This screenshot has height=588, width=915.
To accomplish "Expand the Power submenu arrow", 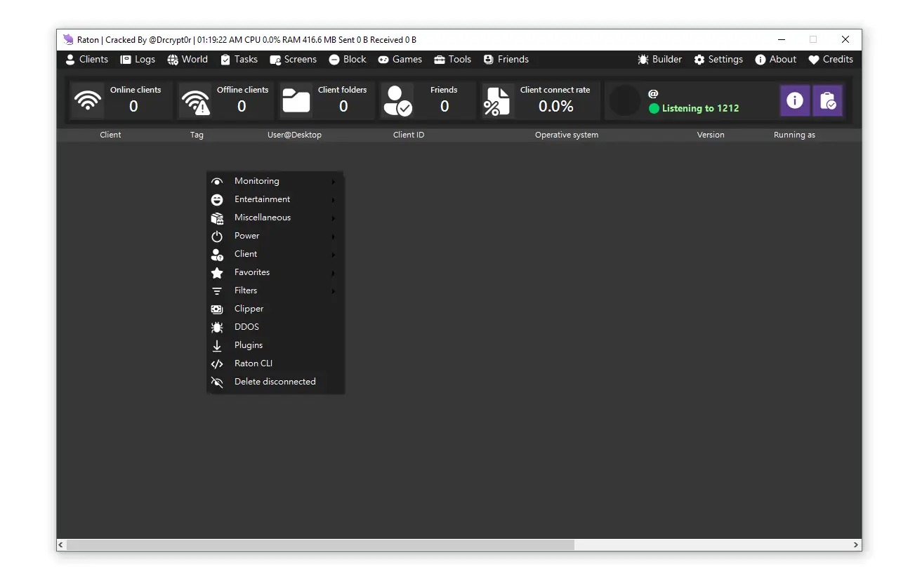I will [334, 236].
